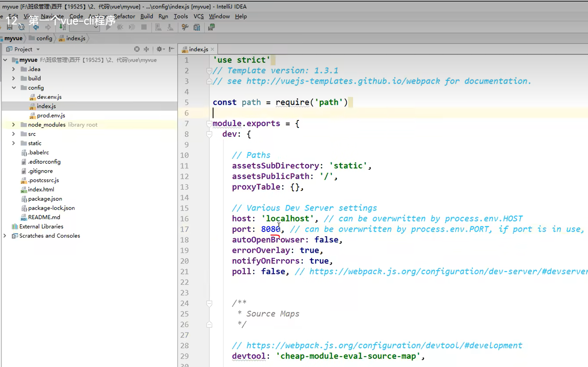Click the Back navigation arrow

point(36,27)
